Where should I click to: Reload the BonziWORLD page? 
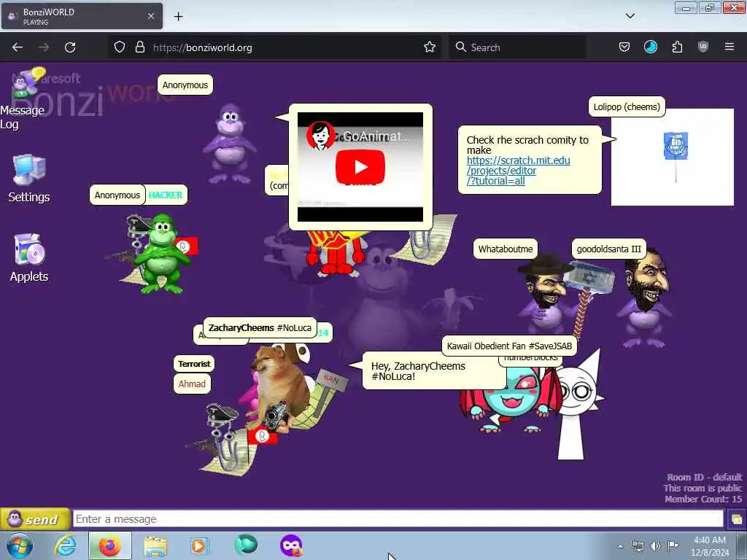(x=70, y=47)
